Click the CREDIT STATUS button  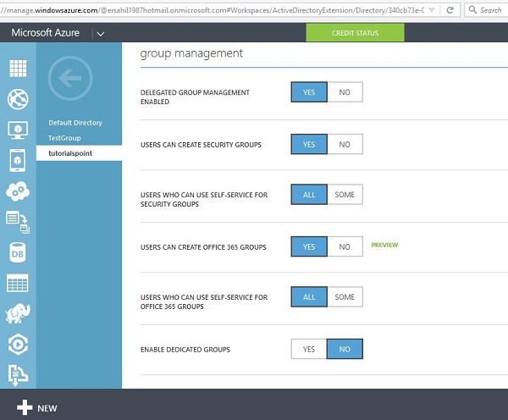coord(355,33)
